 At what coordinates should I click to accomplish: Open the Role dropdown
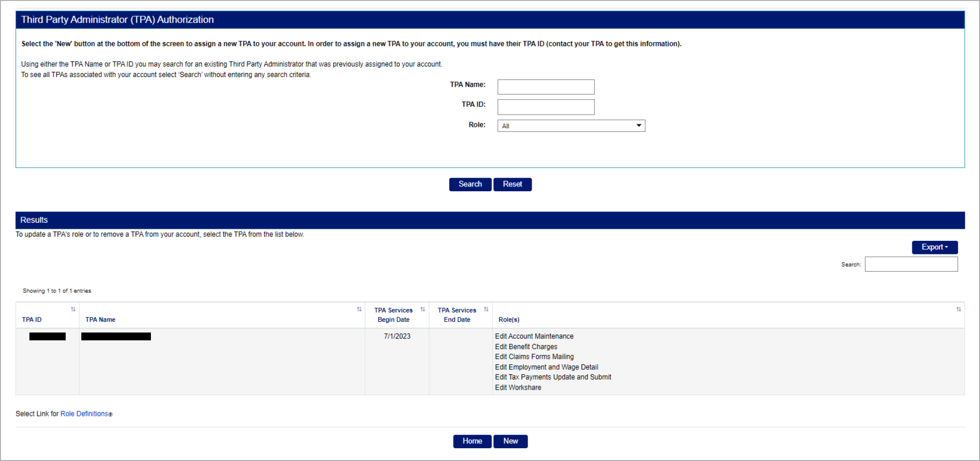571,126
